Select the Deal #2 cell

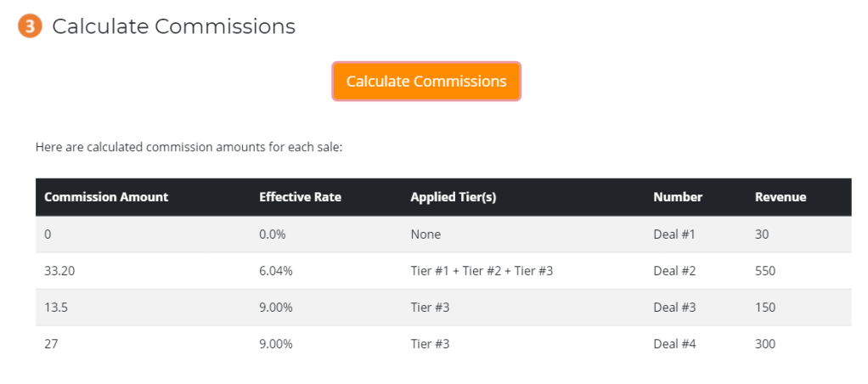click(674, 271)
